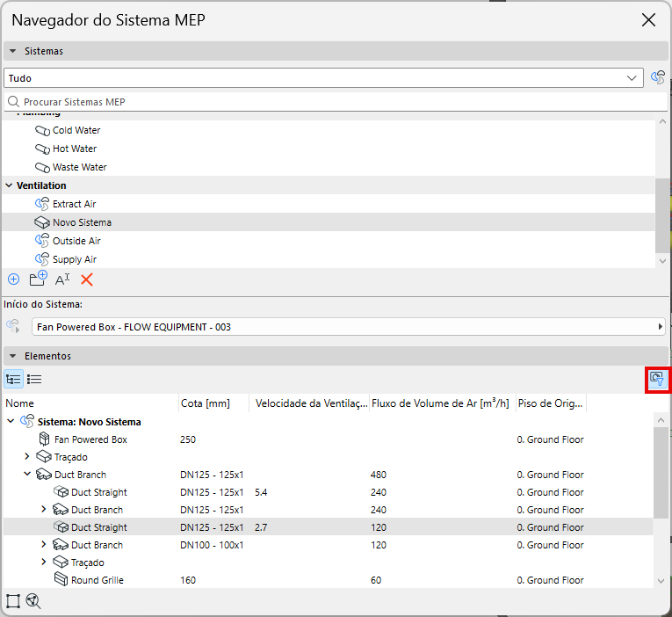Delete the selected system with red X
This screenshot has width=672, height=617.
coord(87,279)
